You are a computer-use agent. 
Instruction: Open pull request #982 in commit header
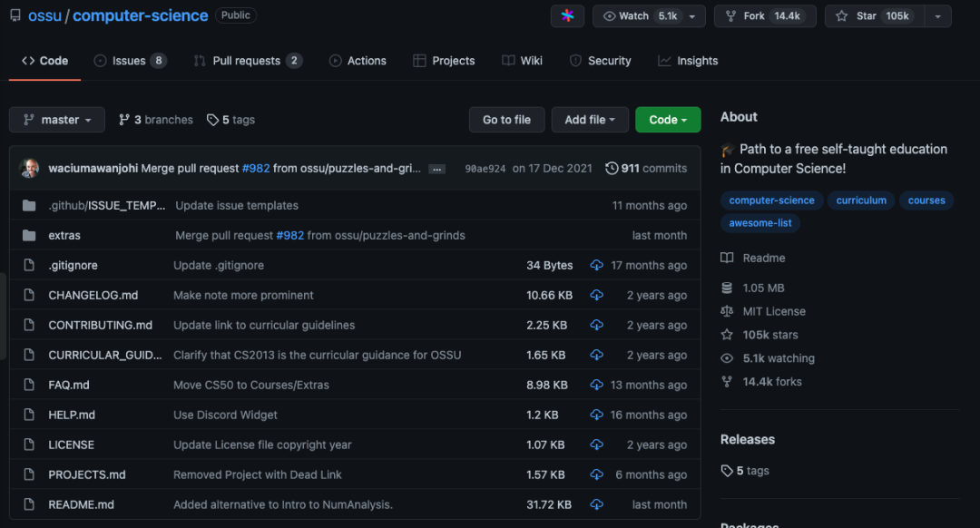coord(256,168)
